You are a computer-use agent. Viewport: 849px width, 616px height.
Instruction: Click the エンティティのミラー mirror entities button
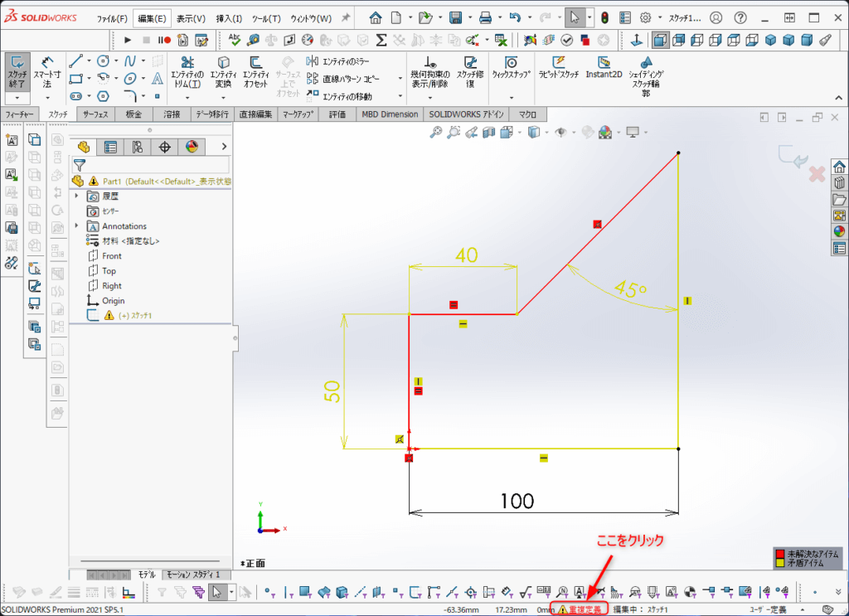click(x=338, y=61)
